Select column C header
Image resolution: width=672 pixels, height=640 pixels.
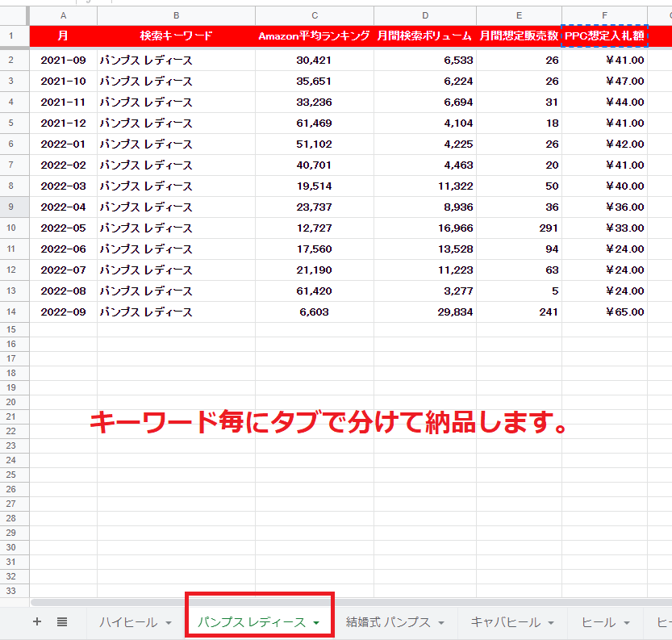[315, 16]
